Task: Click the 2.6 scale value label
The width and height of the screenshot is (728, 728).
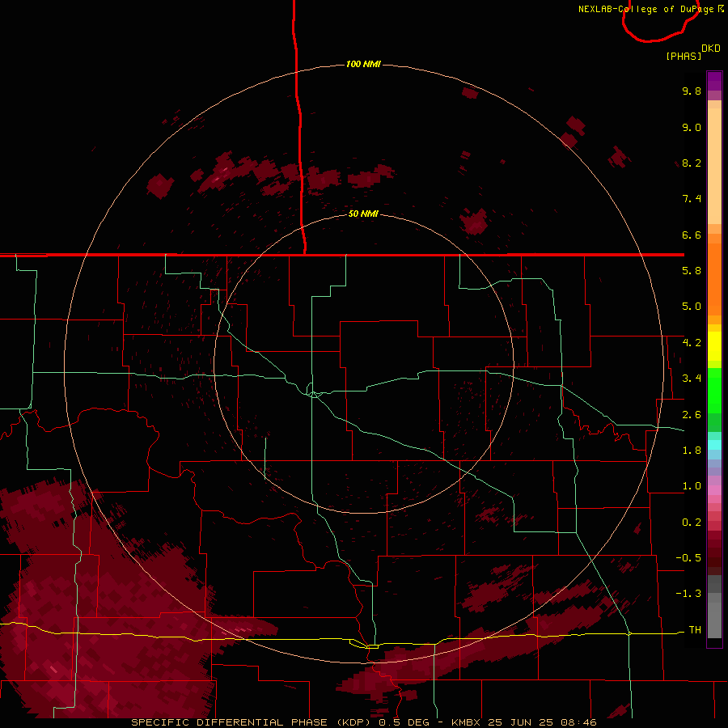Action: pos(692,415)
